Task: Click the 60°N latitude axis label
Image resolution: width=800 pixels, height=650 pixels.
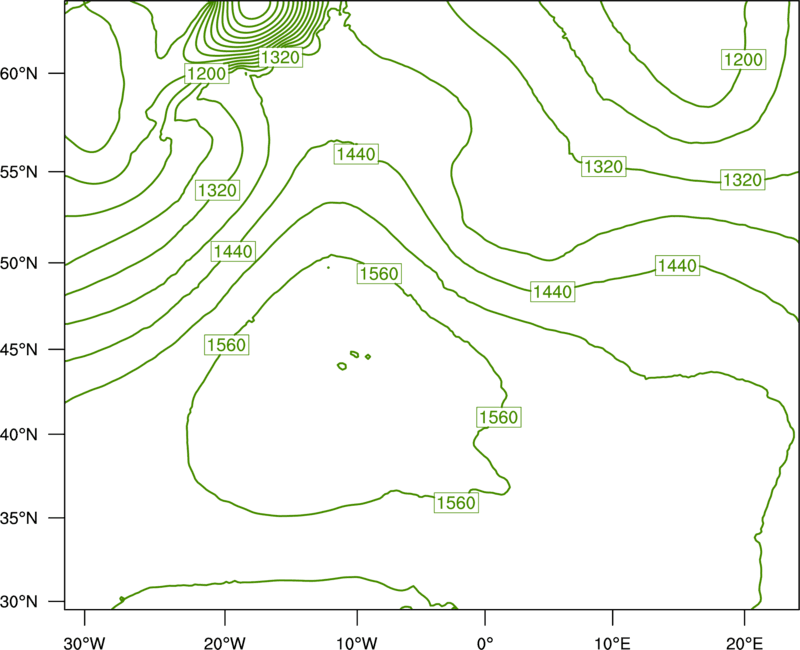Action: [19, 73]
